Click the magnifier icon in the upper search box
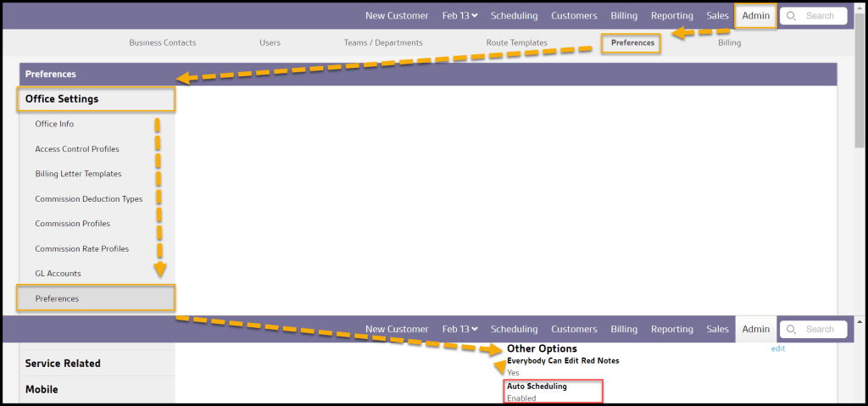 [x=792, y=16]
